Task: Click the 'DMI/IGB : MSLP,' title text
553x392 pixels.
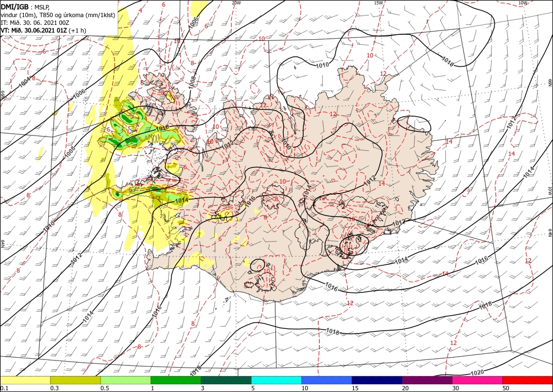Action: tap(25, 6)
